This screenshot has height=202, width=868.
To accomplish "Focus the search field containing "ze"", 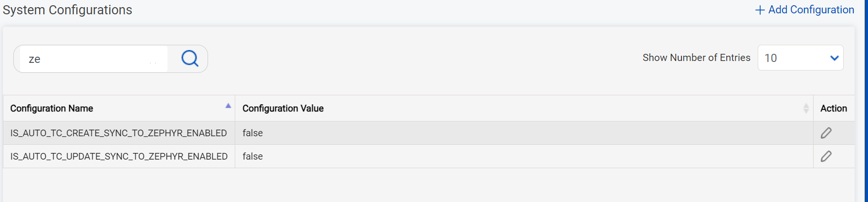I will click(x=91, y=59).
